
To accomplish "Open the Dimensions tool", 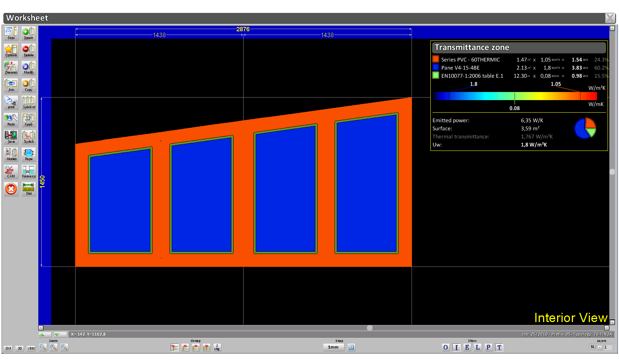I will 11,68.
